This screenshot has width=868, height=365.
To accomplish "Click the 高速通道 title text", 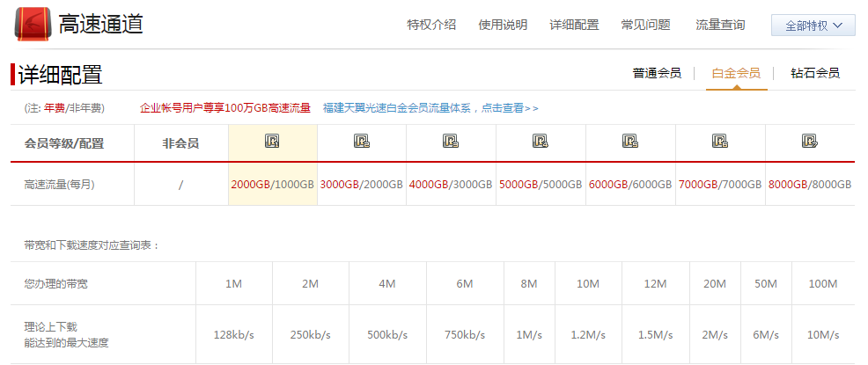I will point(100,25).
